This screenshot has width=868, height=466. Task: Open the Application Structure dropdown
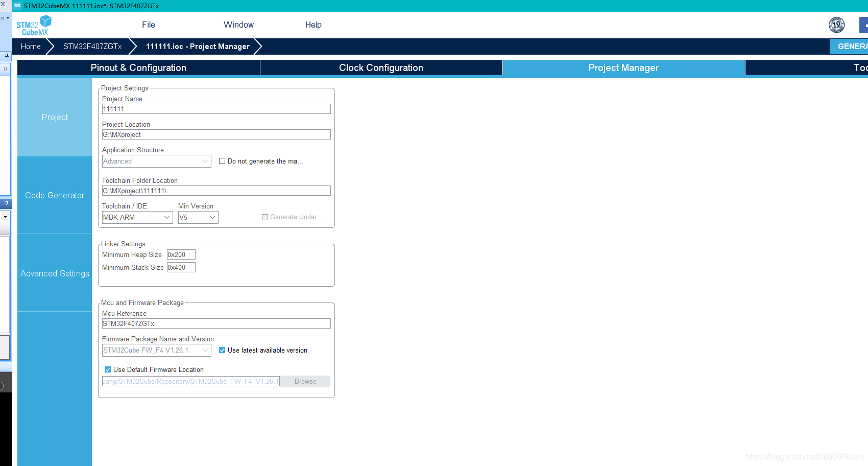[x=157, y=161]
